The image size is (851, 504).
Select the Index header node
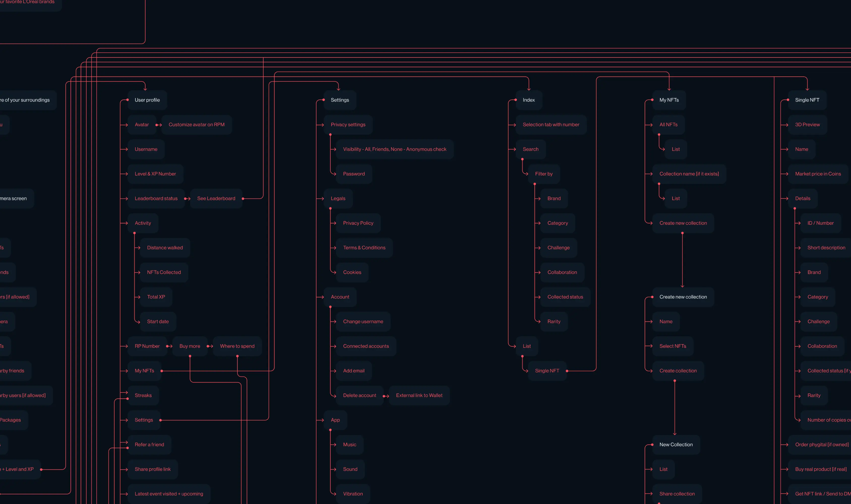click(x=529, y=100)
